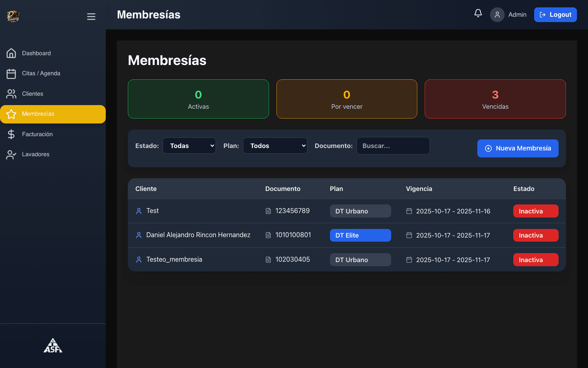Click user icon beside Daniel Alejandro Rincon Hernandez
The width and height of the screenshot is (588, 368).
(x=139, y=235)
